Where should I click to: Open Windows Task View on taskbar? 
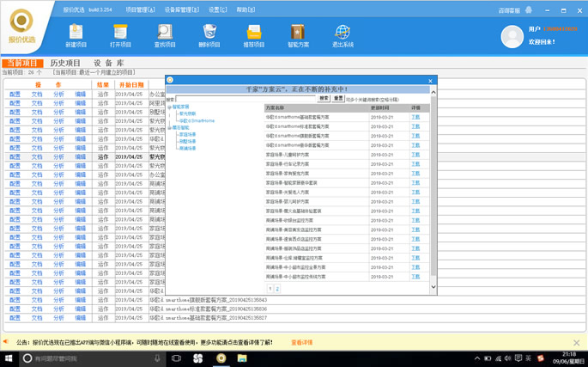tap(176, 358)
